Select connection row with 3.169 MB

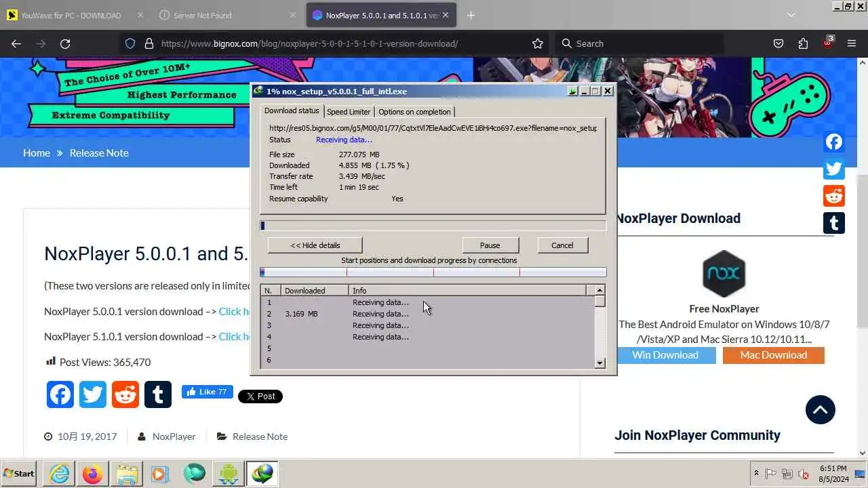click(x=428, y=314)
